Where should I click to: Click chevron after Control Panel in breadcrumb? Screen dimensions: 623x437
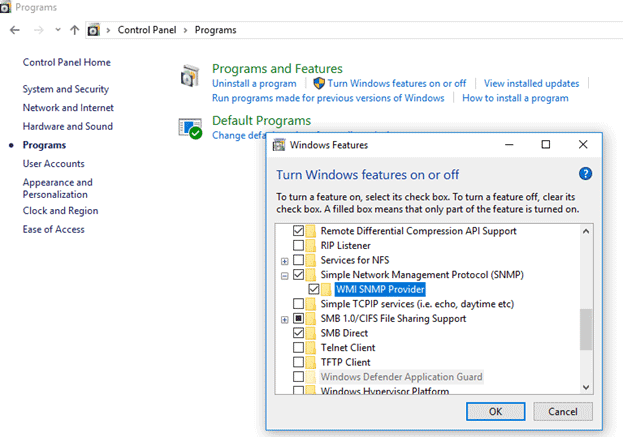pyautogui.click(x=185, y=30)
